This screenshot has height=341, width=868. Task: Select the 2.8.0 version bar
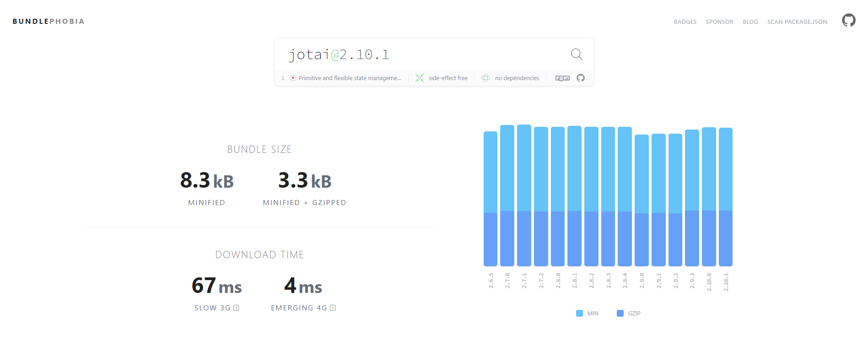558,196
